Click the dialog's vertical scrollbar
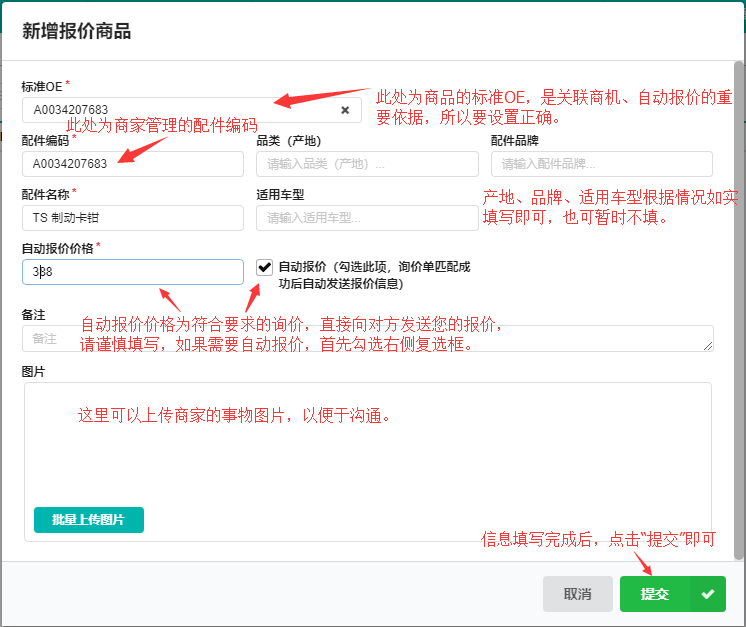746x627 pixels. 739,300
